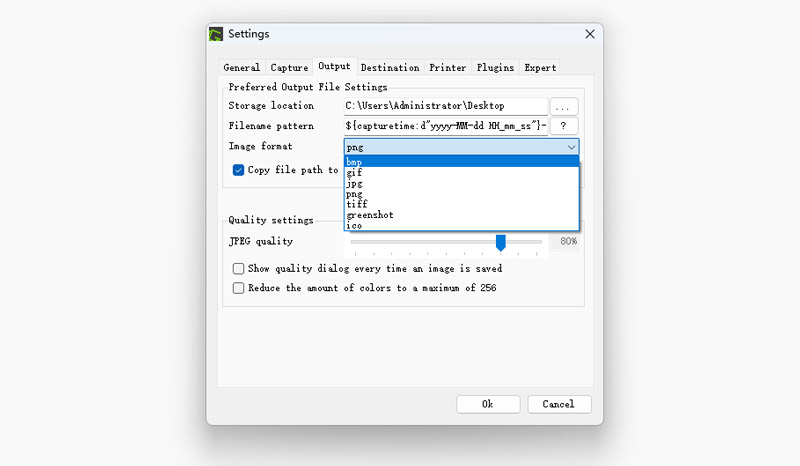
Task: Open the Printer settings tab
Action: (448, 68)
